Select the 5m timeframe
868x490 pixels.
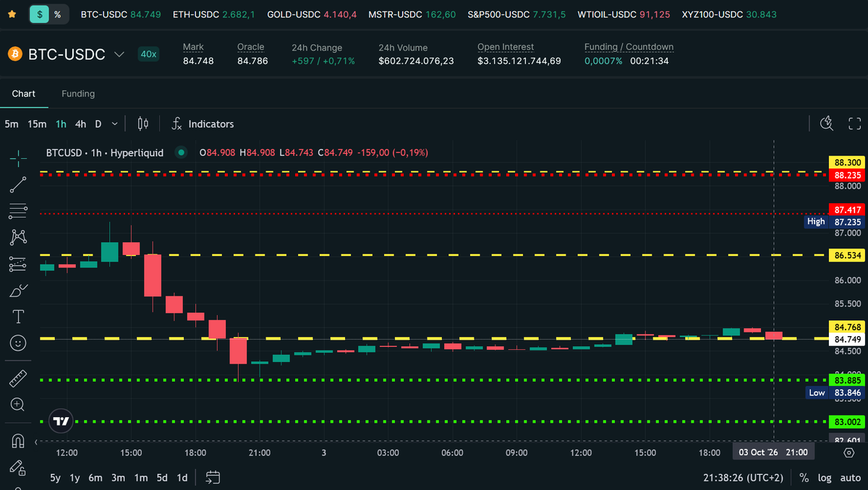point(12,124)
